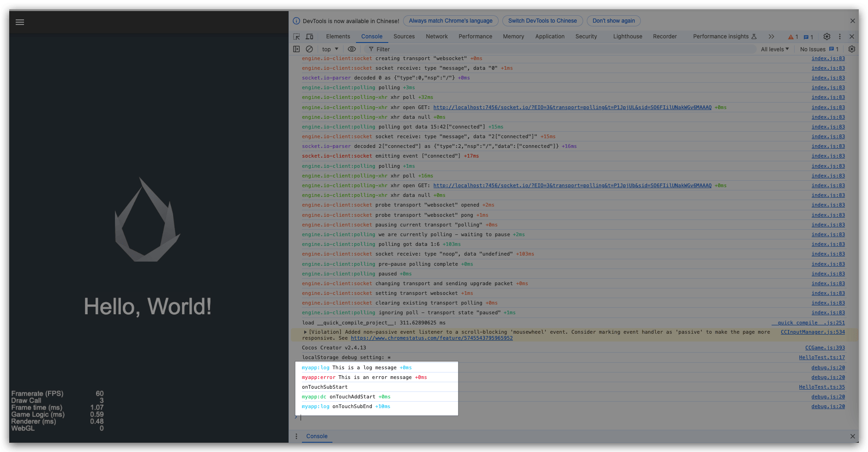The image size is (868, 452).
Task: Open debug.js:20 link for onTouchSubEnd
Action: coord(828,407)
